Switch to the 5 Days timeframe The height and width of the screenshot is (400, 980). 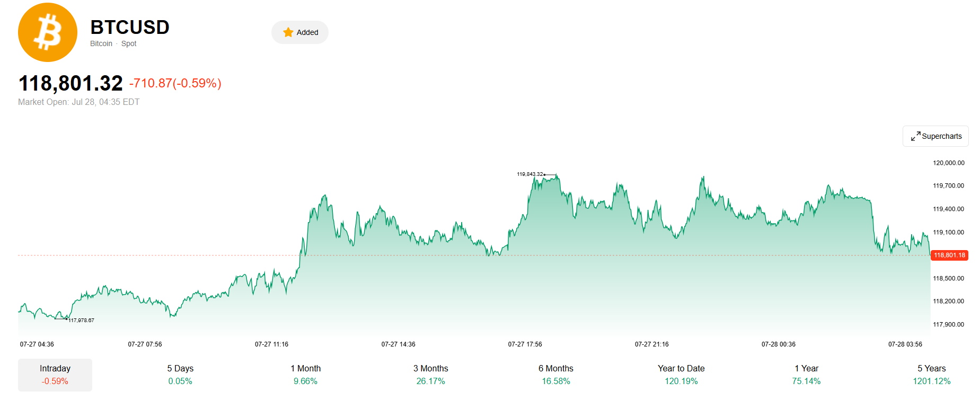(180, 375)
